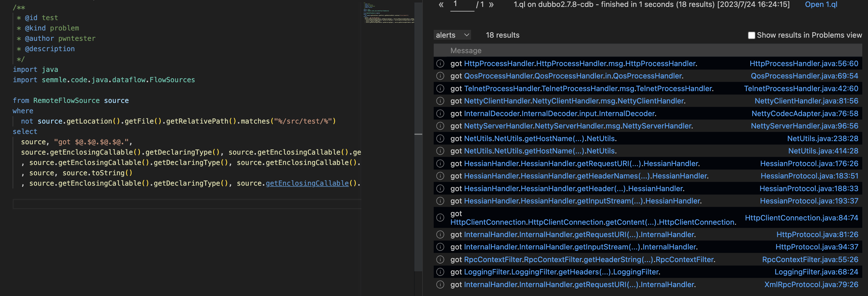The image size is (868, 296).
Task: Click info icon for HttpClientConnection getContent row
Action: [440, 218]
